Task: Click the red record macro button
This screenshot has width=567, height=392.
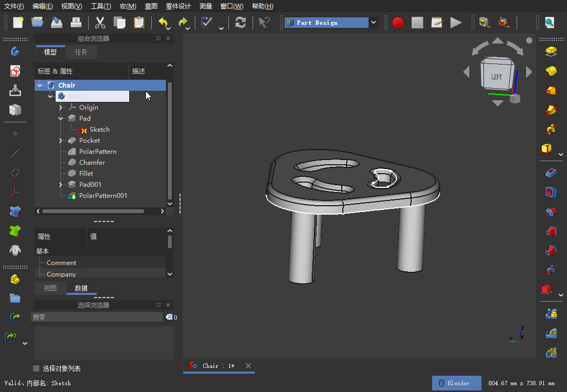Action: [398, 23]
